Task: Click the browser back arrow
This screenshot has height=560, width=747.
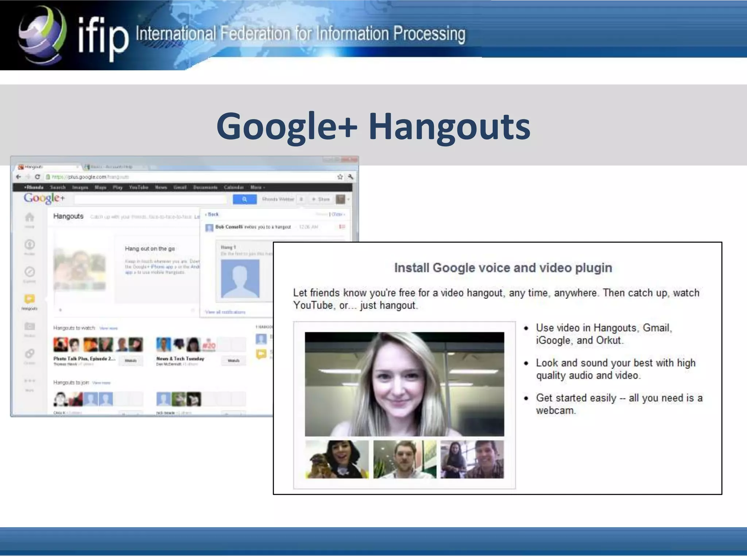Action: coord(19,177)
